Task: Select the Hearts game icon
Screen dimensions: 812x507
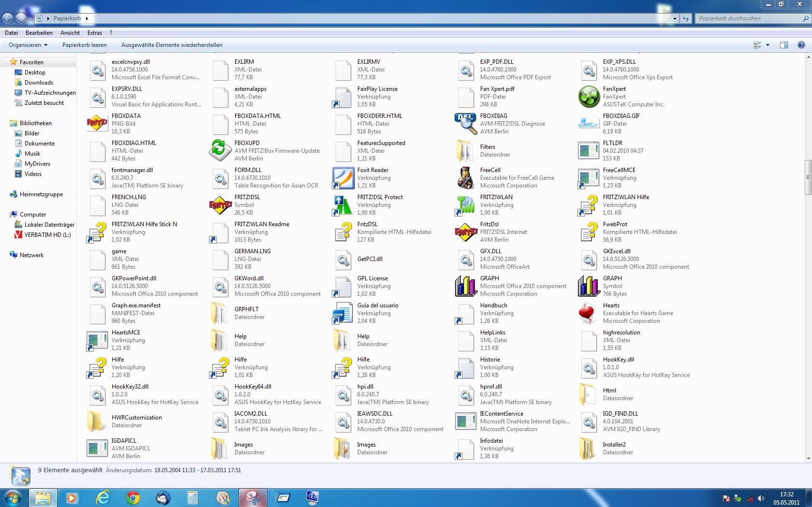Action: pyautogui.click(x=589, y=313)
